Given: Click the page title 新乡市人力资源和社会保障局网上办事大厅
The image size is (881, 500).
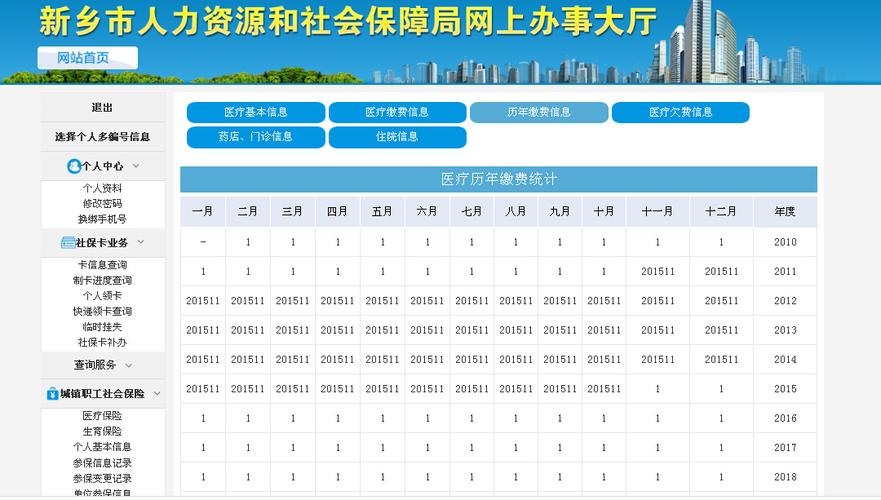Looking at the screenshot, I should click(348, 21).
